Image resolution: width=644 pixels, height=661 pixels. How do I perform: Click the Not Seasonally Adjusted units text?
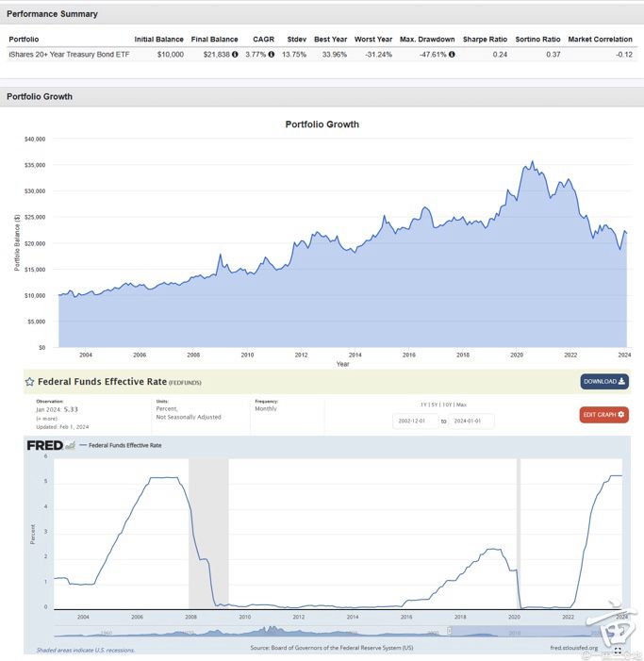point(189,417)
